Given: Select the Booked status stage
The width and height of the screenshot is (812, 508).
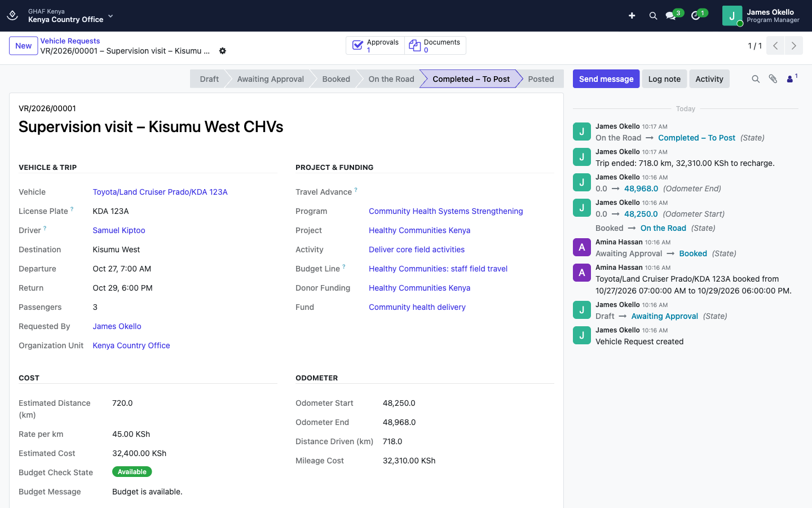Looking at the screenshot, I should [x=336, y=79].
